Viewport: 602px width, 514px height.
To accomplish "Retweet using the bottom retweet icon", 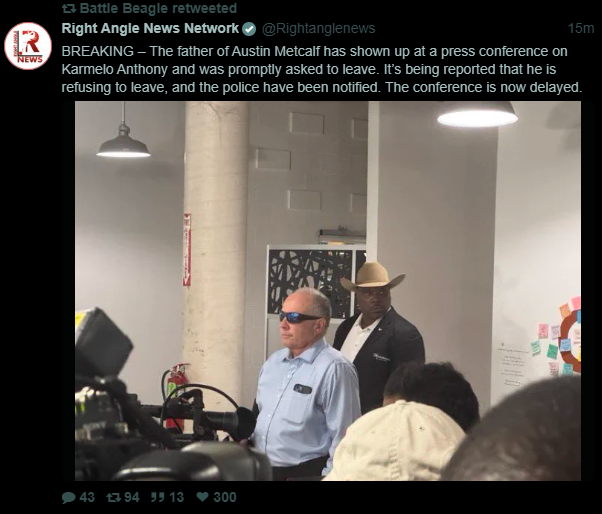I will (x=113, y=497).
